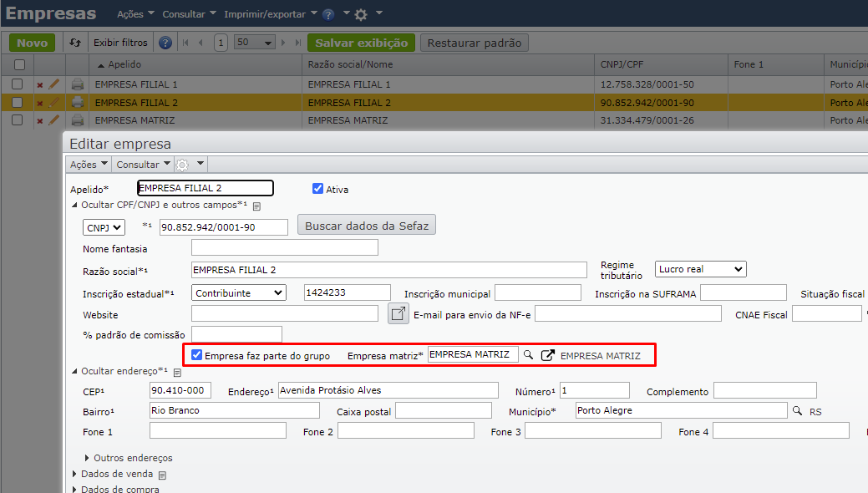
Task: Edit EMPRESA MATRIZ with pencil icon
Action: tap(53, 120)
